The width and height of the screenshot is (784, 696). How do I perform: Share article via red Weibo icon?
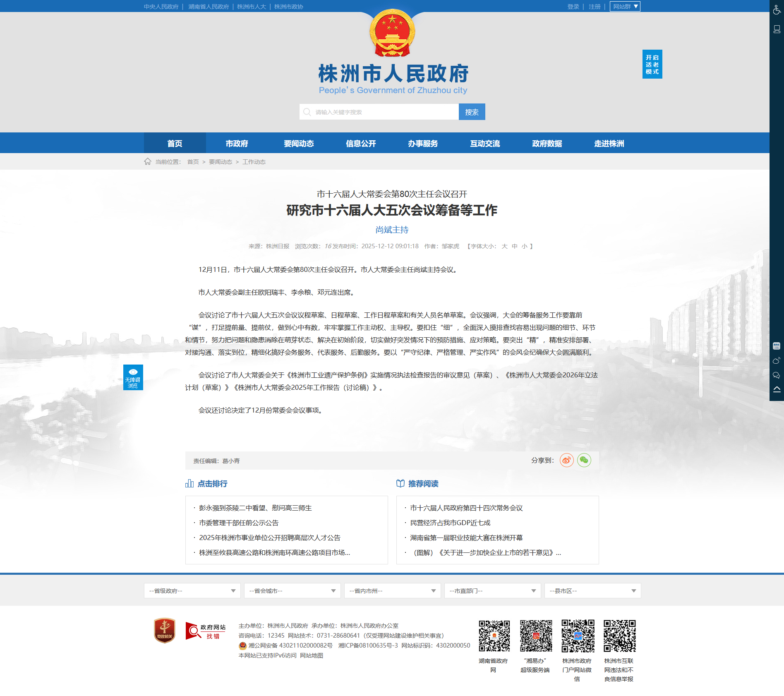tap(566, 460)
